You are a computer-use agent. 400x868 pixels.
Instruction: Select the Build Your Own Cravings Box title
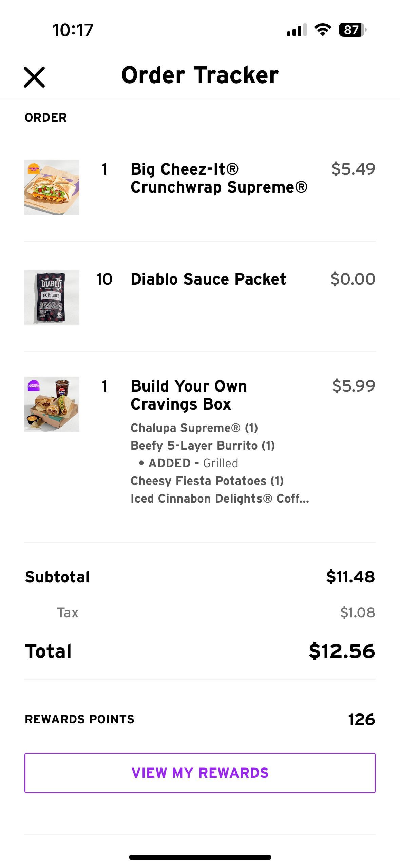[x=189, y=395]
